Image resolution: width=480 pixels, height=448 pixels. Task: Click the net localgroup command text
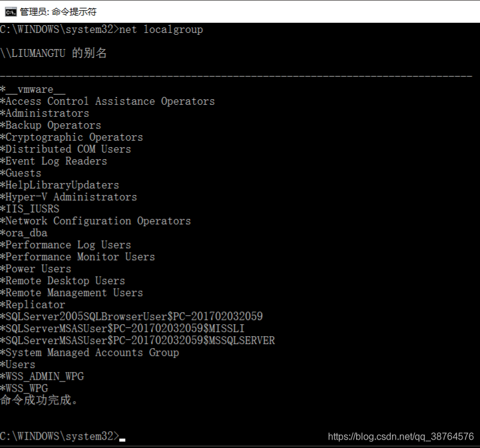(x=169, y=29)
